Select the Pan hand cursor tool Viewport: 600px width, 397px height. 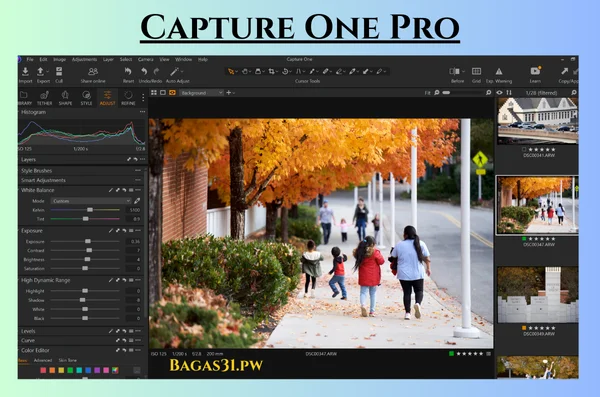point(245,71)
